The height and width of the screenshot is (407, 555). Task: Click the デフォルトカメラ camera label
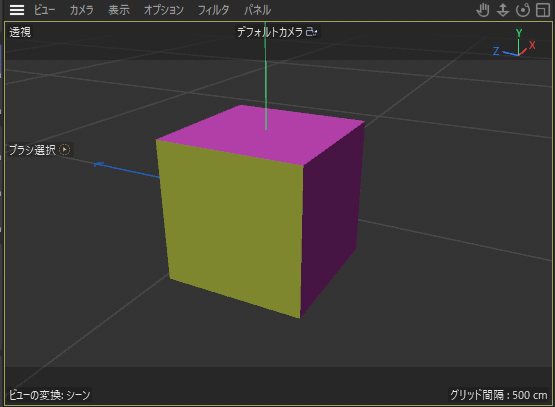[x=270, y=32]
